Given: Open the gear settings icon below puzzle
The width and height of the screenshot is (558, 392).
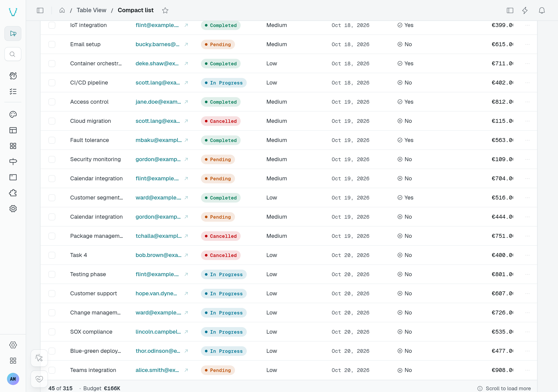Looking at the screenshot, I should pos(13,209).
